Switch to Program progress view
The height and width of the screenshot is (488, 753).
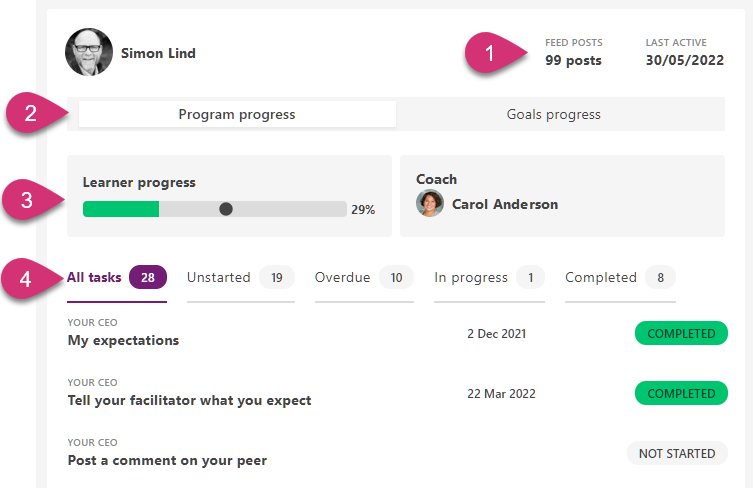[x=237, y=114]
